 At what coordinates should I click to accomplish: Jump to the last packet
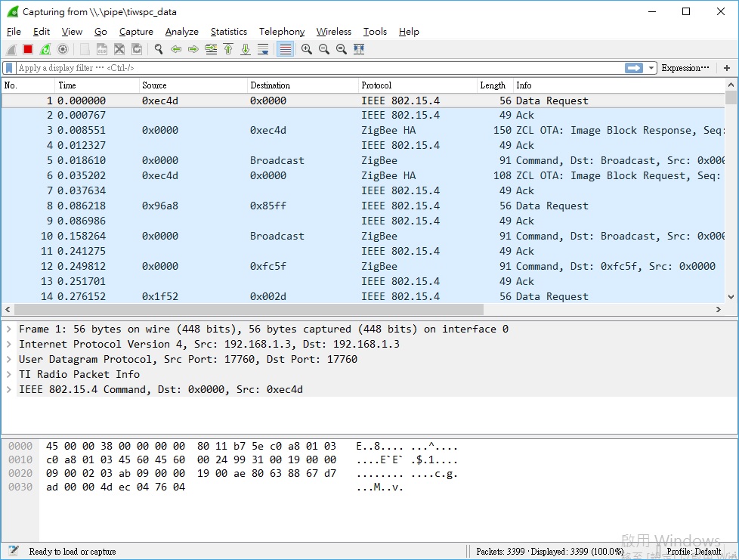[246, 49]
